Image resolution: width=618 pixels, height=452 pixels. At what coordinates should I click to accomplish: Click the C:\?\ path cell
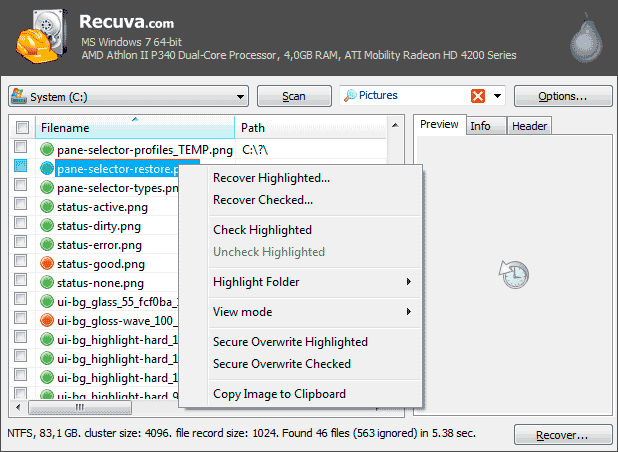(x=255, y=150)
